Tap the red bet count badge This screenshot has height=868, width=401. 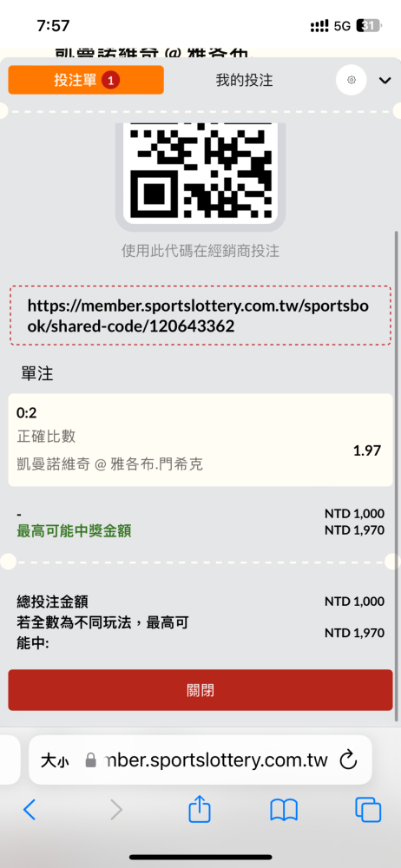click(110, 80)
